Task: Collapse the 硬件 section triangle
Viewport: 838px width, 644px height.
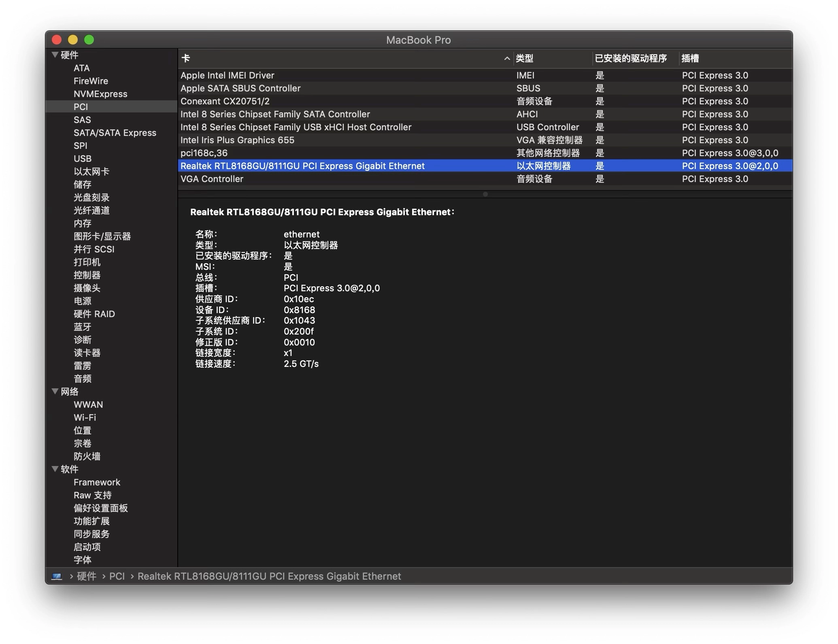Action: point(55,55)
